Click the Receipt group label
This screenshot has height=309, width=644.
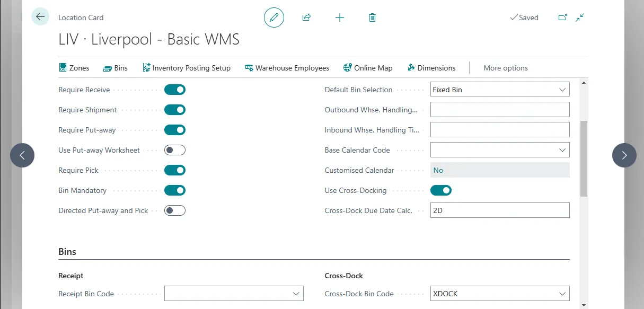(x=71, y=276)
